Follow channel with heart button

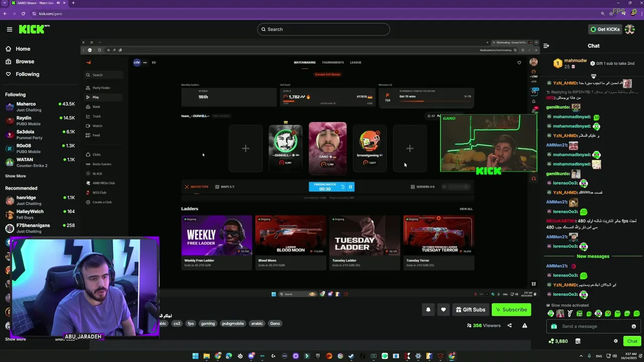point(443,310)
